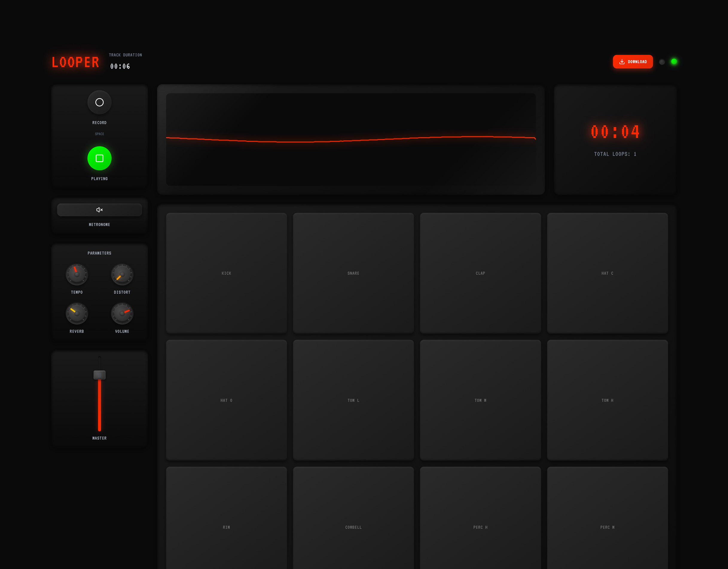Trigger the Tom H pad
The height and width of the screenshot is (569, 728).
coord(607,400)
